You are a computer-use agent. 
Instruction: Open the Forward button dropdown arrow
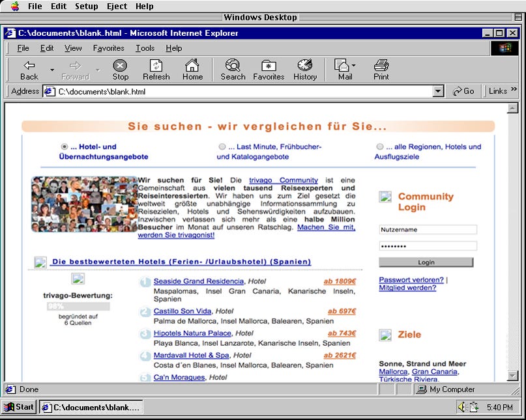[x=98, y=70]
